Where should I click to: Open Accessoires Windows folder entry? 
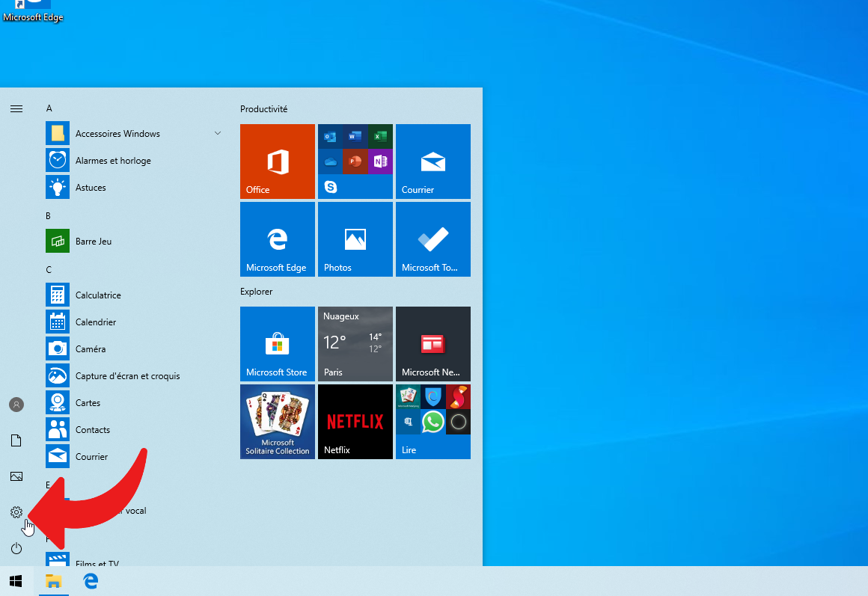coord(133,133)
